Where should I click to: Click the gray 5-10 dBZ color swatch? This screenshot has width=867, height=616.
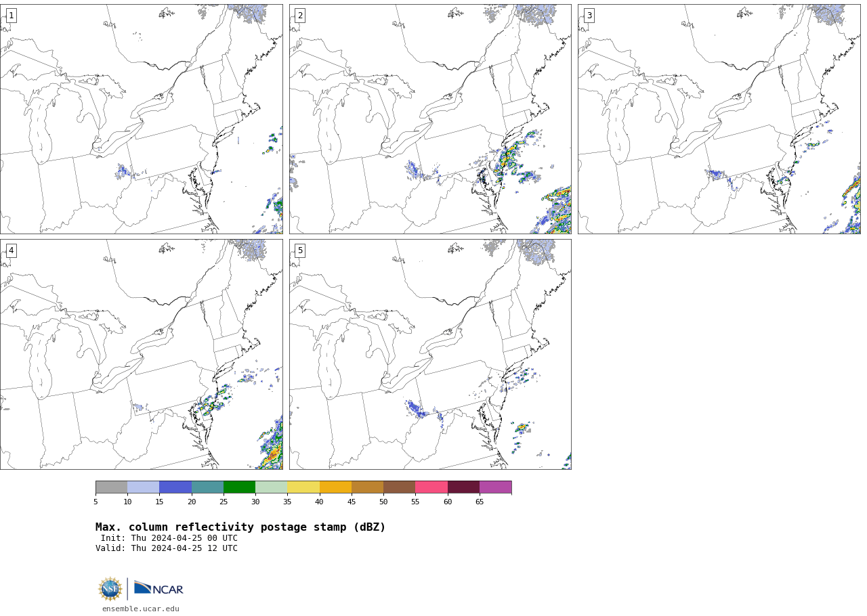click(111, 487)
